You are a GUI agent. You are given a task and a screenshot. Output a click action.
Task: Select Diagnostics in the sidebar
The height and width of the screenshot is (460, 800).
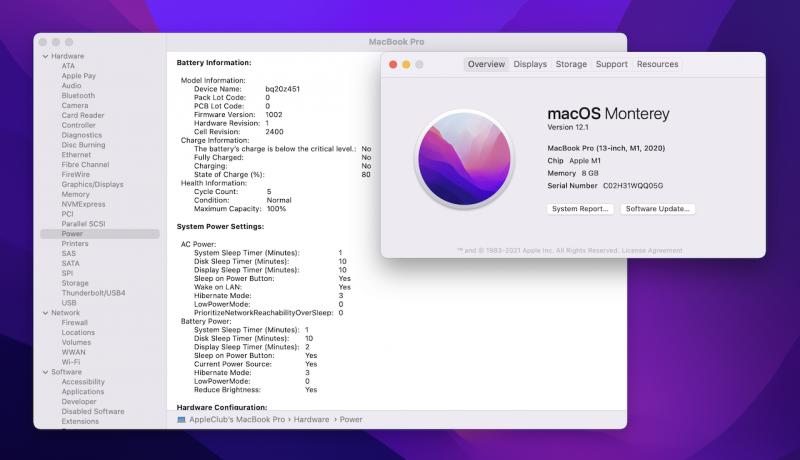point(82,135)
